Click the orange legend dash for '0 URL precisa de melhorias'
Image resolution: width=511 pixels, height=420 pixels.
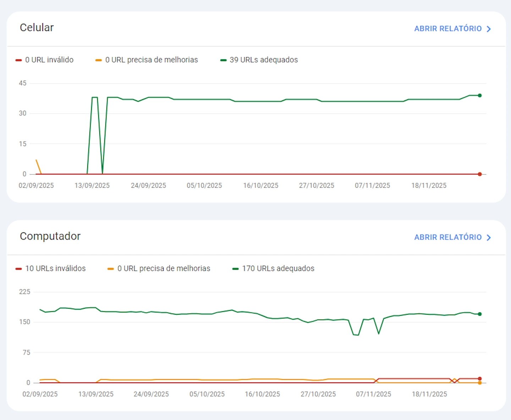click(98, 60)
